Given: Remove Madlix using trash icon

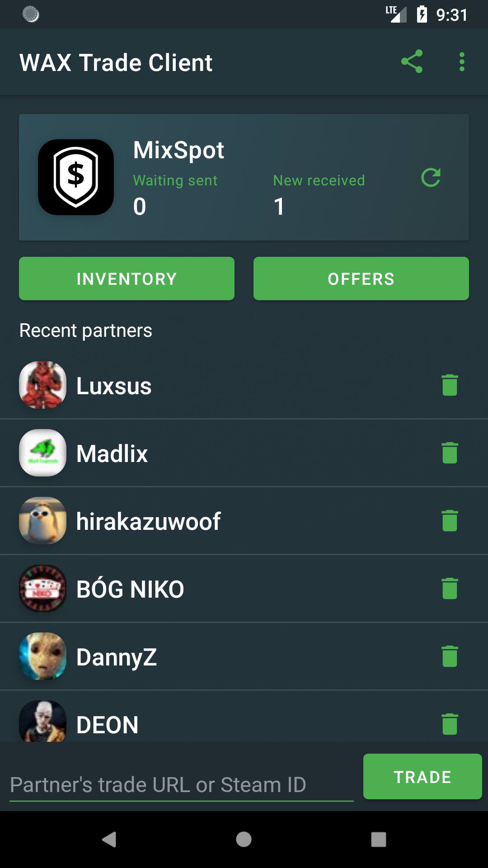Looking at the screenshot, I should (x=450, y=453).
